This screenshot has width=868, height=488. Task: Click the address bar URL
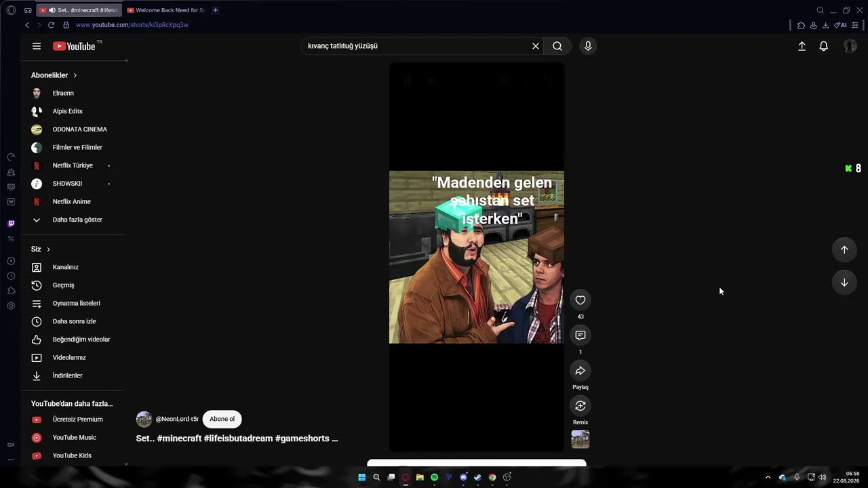coord(132,25)
